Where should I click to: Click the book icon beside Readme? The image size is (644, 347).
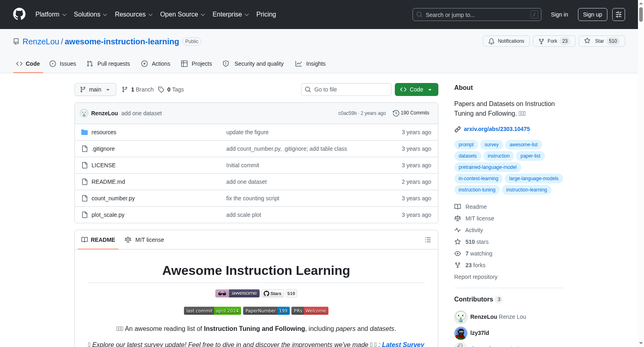click(x=458, y=207)
